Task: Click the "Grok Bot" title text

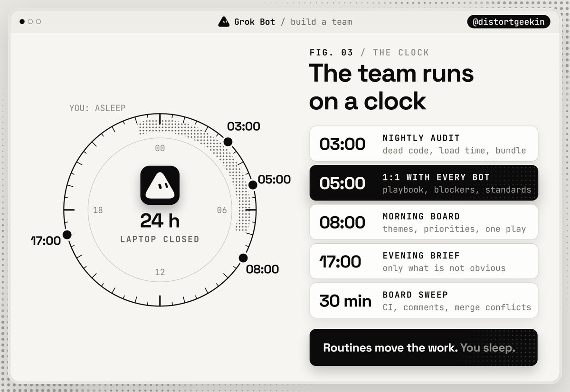Action: tap(255, 22)
